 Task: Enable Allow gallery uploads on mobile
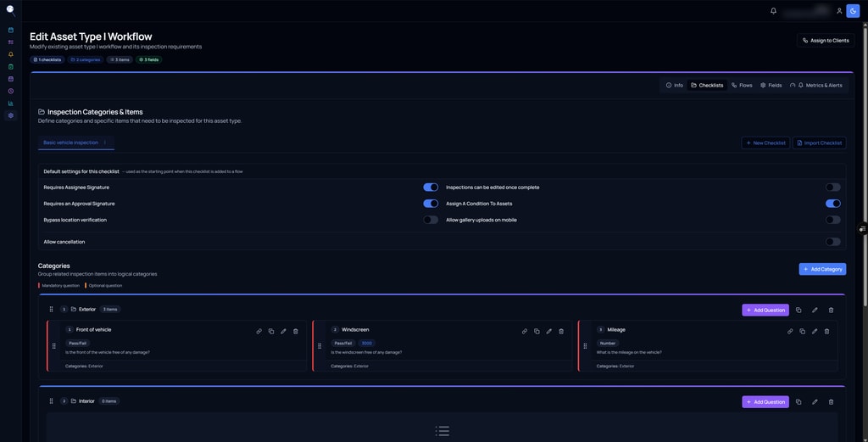(833, 220)
